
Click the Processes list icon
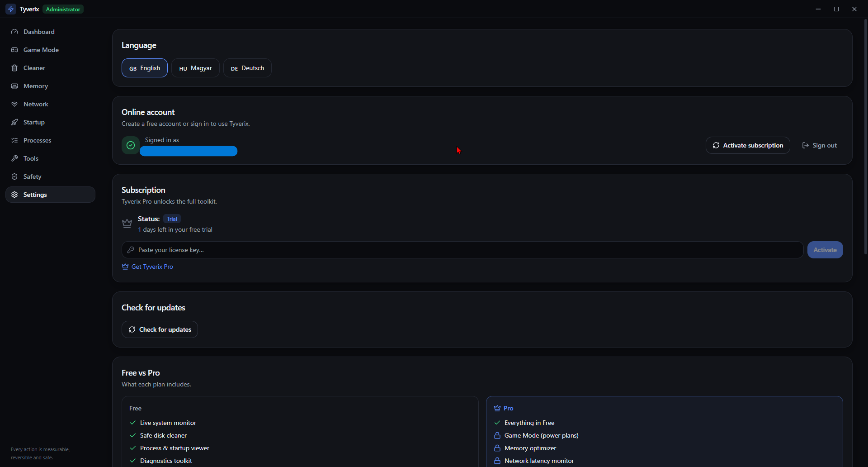click(x=14, y=140)
